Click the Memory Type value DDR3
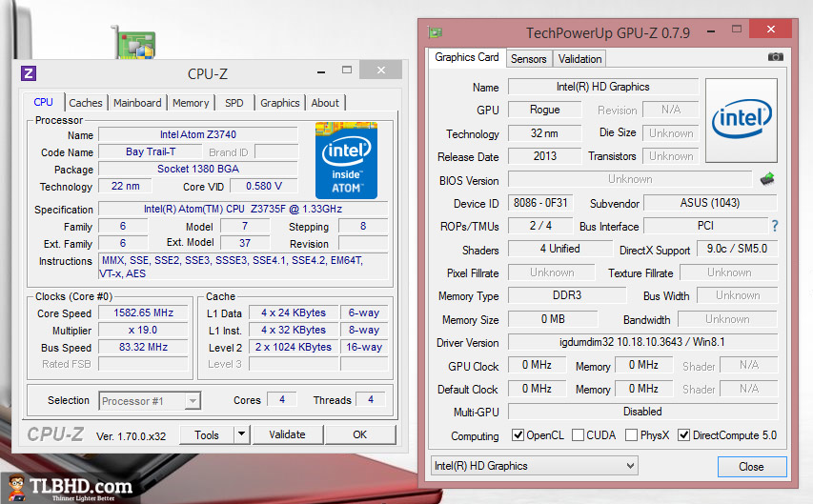The image size is (813, 504). tap(567, 295)
